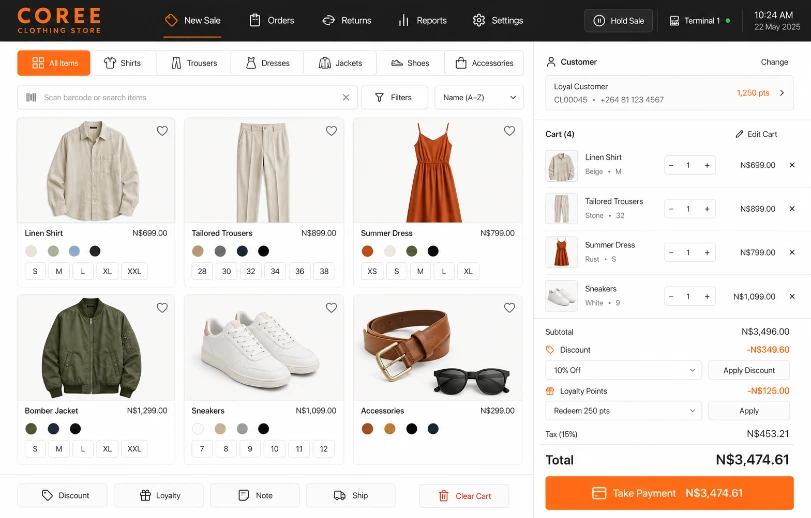Image resolution: width=811 pixels, height=518 pixels.
Task: Click Clear Cart button
Action: coord(464,496)
